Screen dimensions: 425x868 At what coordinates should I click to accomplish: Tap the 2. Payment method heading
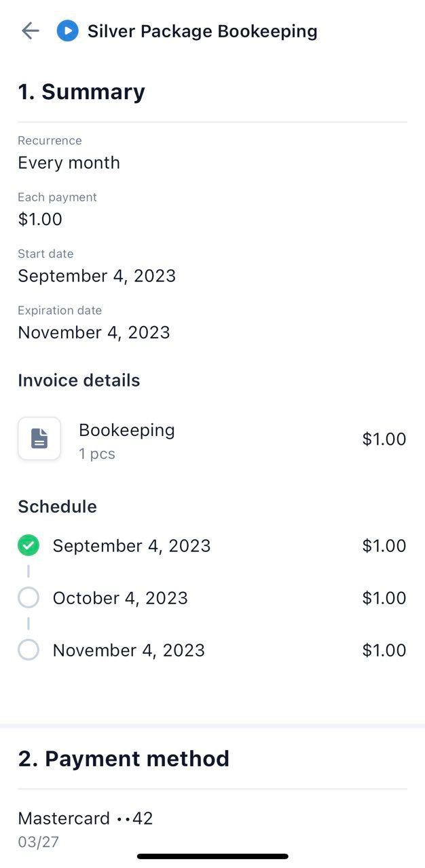(x=124, y=759)
